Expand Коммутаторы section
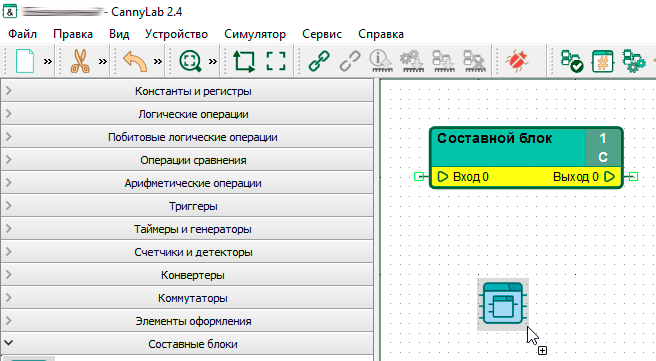The width and height of the screenshot is (656, 361). 187,298
